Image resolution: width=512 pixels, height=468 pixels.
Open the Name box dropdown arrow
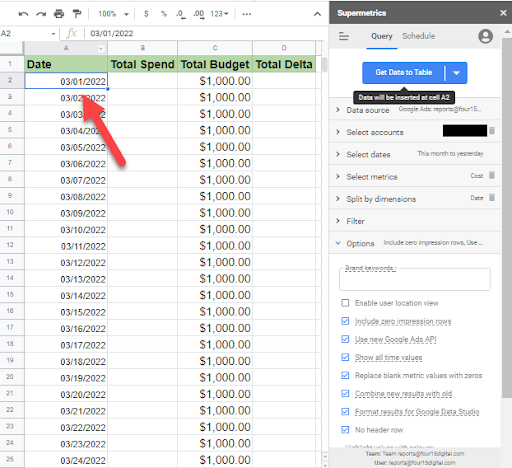[x=53, y=34]
